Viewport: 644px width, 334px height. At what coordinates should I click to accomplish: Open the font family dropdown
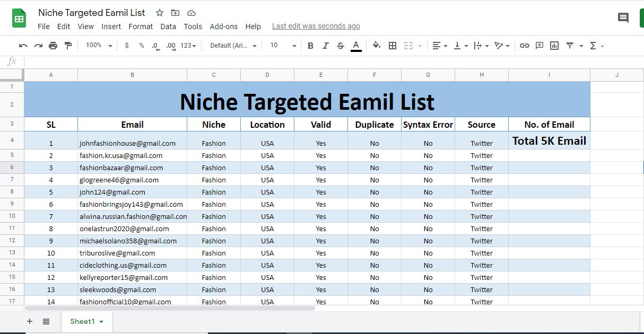coord(231,46)
